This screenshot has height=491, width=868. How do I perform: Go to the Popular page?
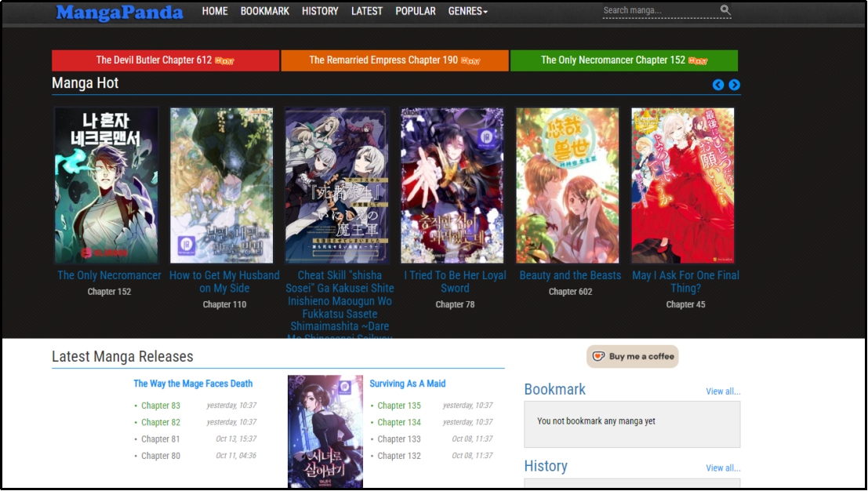416,11
